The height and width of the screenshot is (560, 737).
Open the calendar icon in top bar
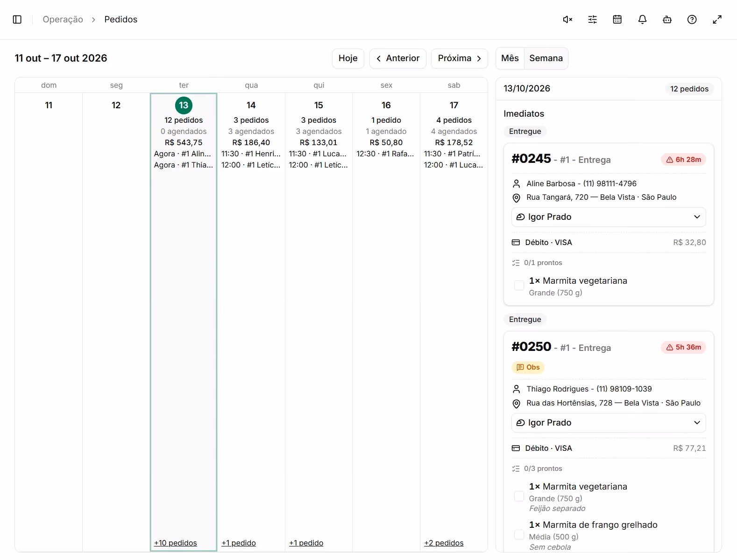tap(617, 19)
